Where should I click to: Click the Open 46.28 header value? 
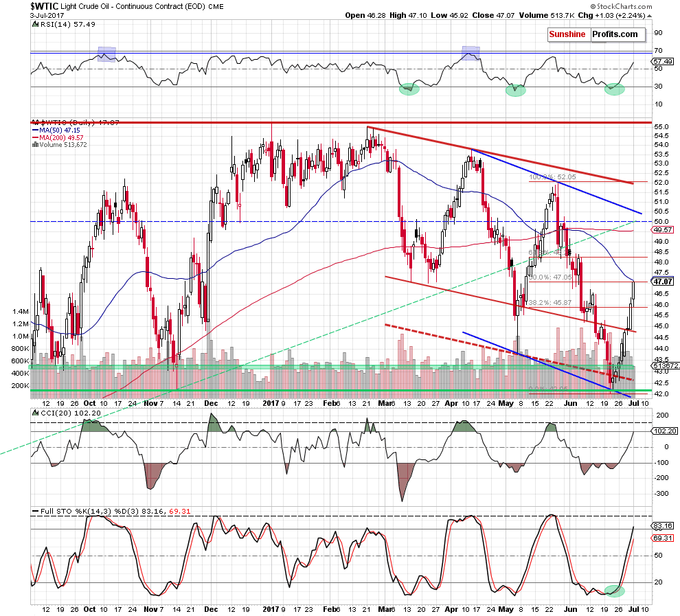(365, 15)
